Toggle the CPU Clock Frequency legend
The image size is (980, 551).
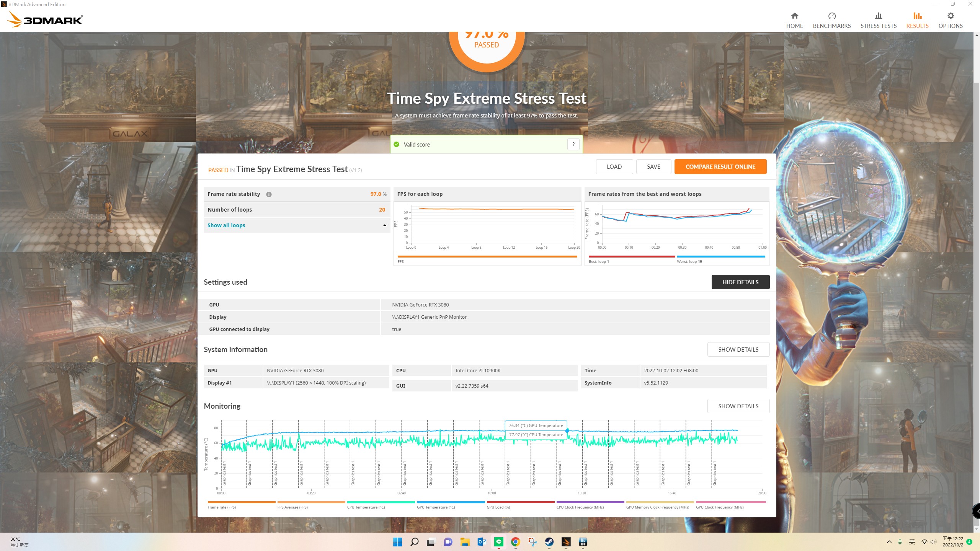click(590, 505)
